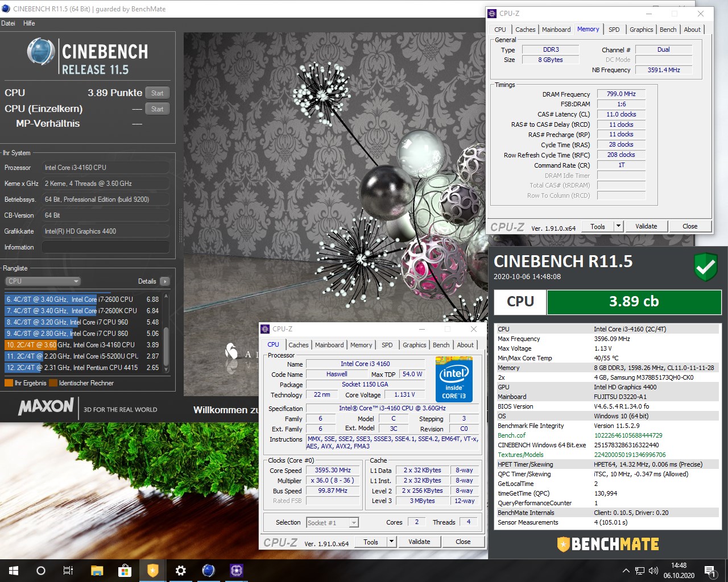
Task: Switch to Caches tab in memory CPU-Z
Action: point(525,30)
